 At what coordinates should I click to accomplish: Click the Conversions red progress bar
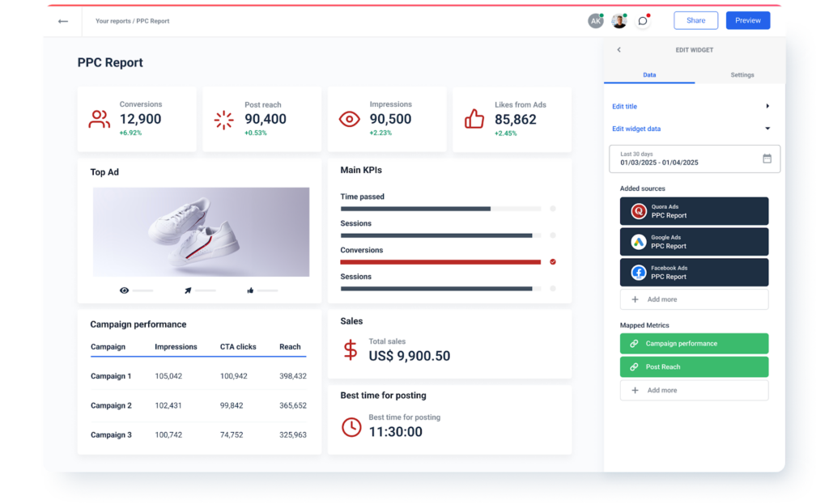click(440, 262)
